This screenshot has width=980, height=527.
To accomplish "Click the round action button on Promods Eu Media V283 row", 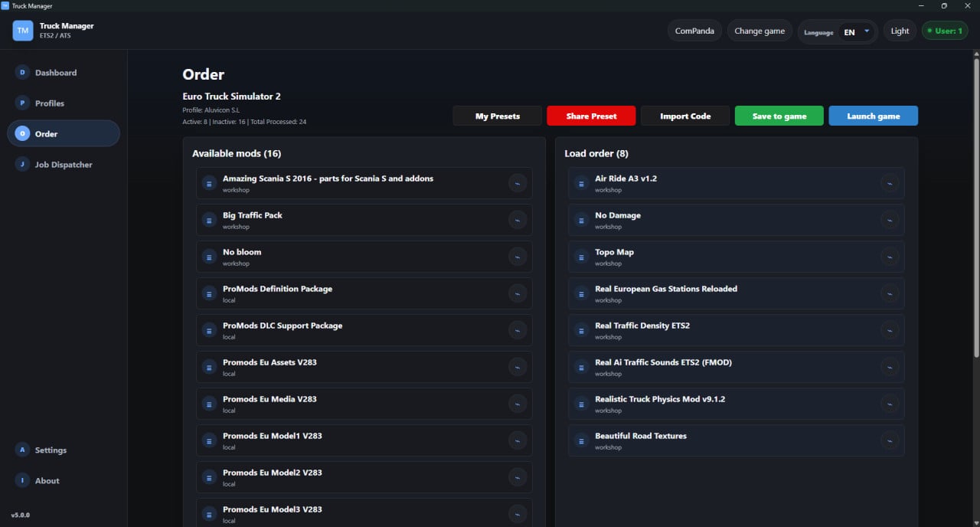I will click(x=518, y=404).
